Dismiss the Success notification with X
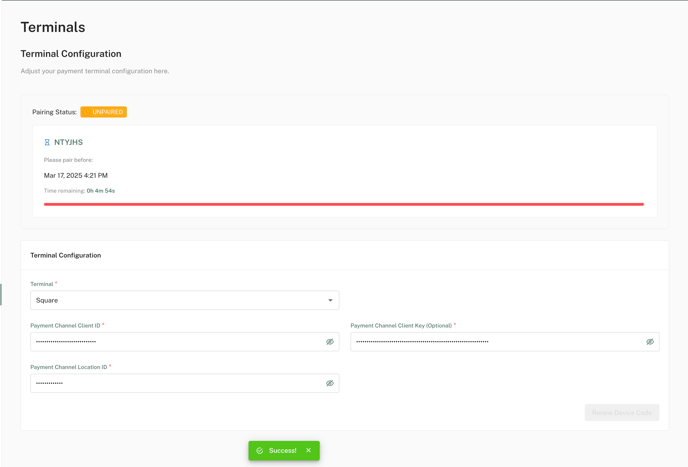 click(309, 451)
